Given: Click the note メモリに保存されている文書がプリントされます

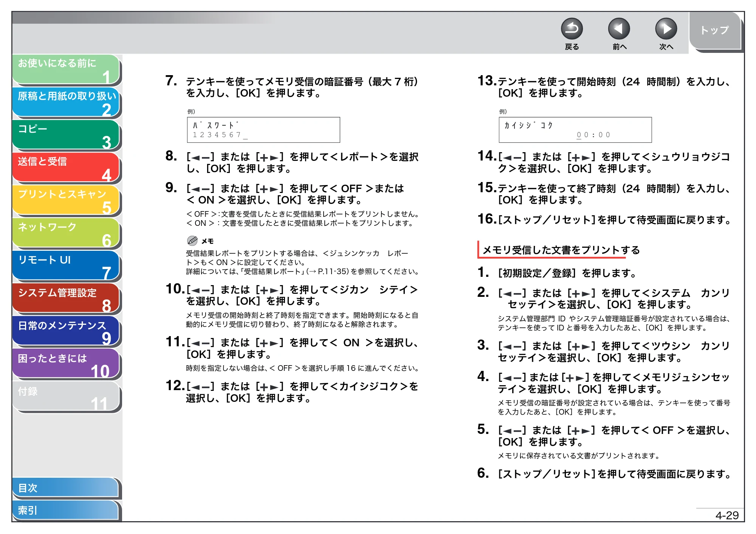Looking at the screenshot, I should point(579,456).
